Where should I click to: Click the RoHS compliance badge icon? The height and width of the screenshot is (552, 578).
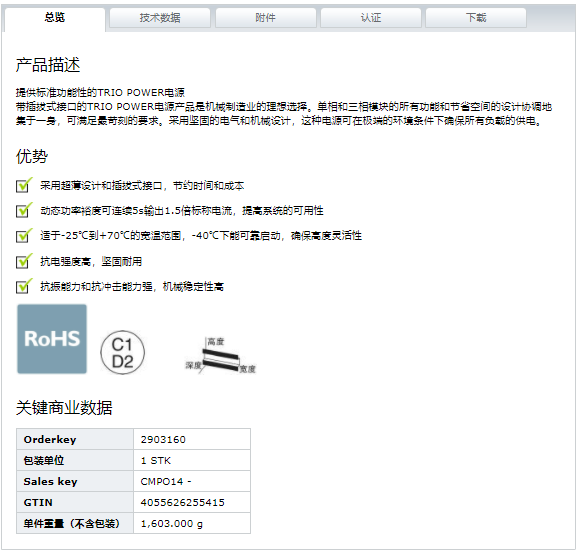pyautogui.click(x=52, y=339)
